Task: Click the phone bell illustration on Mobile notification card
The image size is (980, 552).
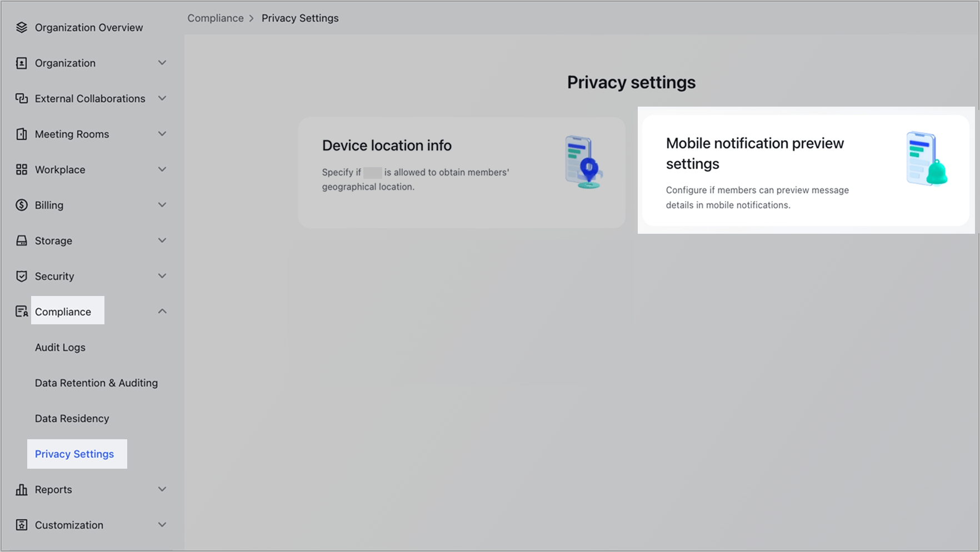Action: pos(927,158)
